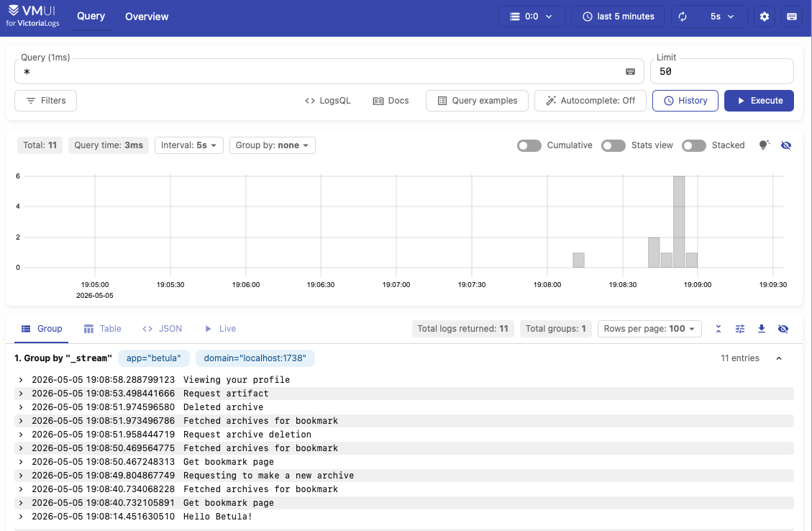This screenshot has height=531, width=812.
Task: Download logs using download icon
Action: click(761, 329)
